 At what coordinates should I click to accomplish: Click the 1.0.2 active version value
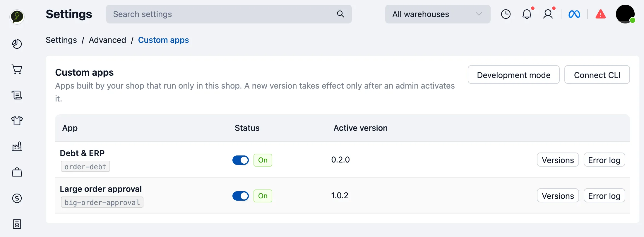340,195
